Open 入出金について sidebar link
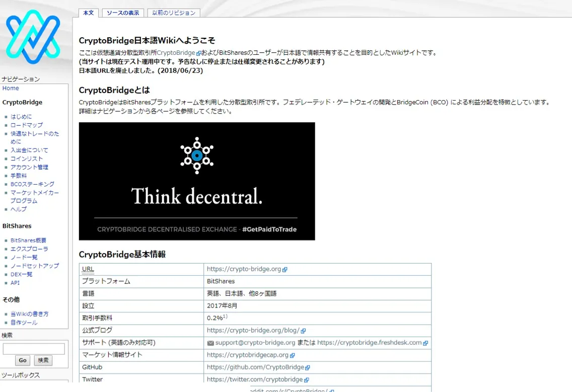This screenshot has height=392, width=572. pos(29,150)
